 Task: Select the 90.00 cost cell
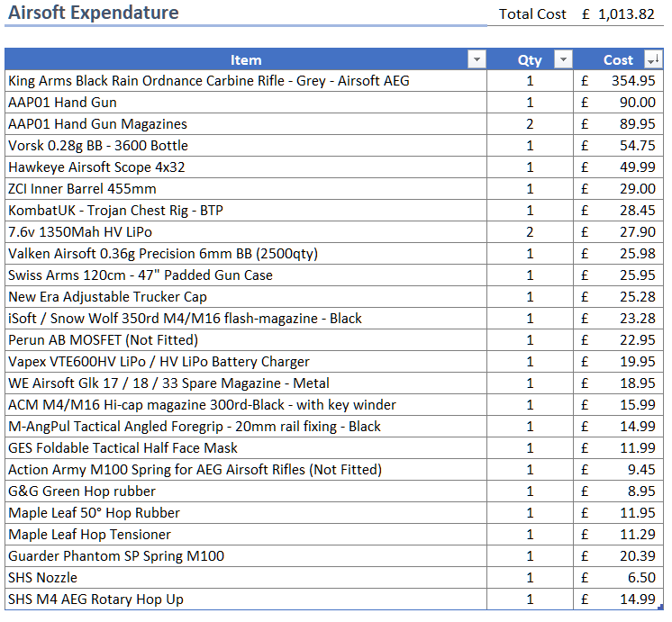[619, 103]
